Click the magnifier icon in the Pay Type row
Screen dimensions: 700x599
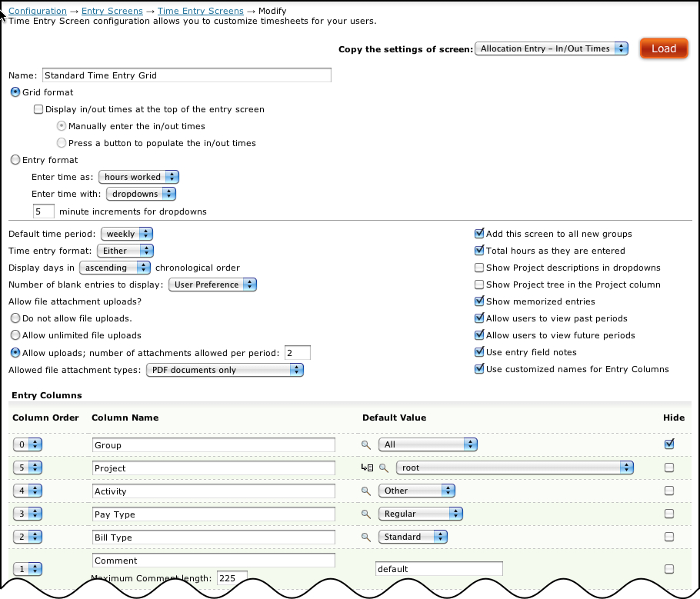(x=365, y=514)
